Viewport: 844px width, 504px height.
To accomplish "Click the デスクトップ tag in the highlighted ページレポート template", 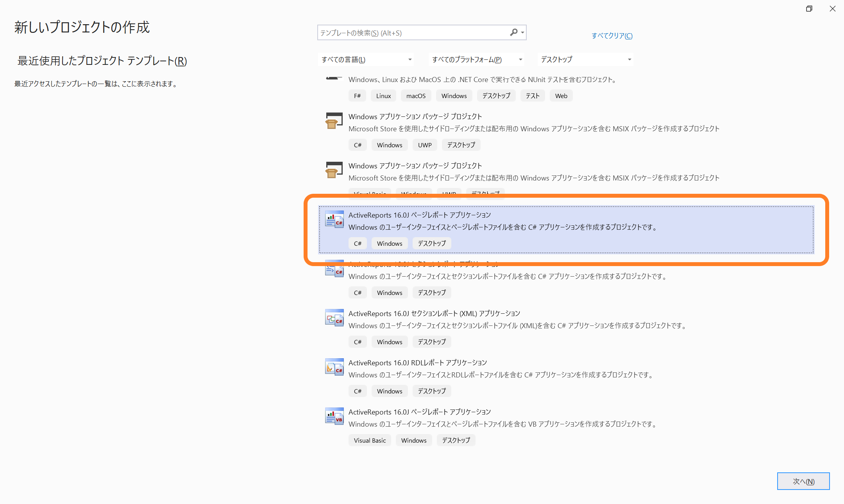I will (x=432, y=243).
